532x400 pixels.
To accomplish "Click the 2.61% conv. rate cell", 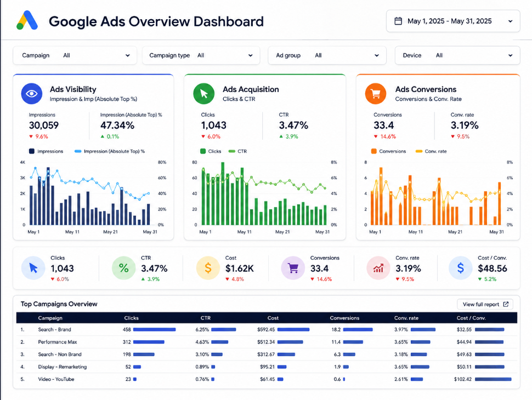I will coord(401,379).
